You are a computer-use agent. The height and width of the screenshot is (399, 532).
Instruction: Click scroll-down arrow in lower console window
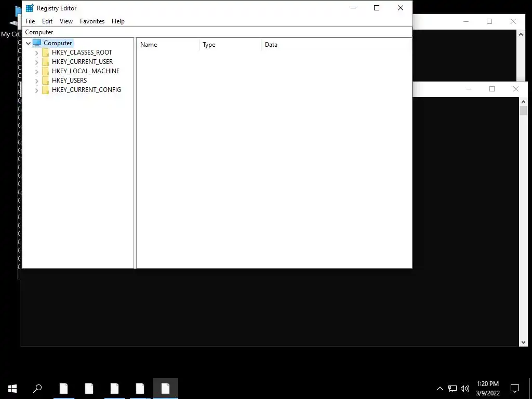click(x=523, y=342)
